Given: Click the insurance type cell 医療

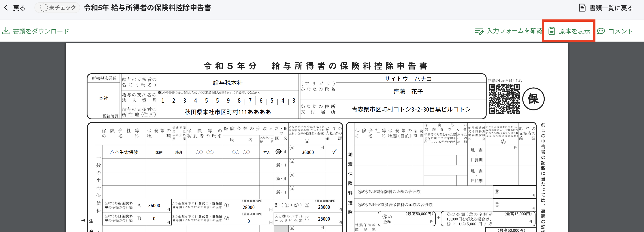Looking at the screenshot, I should tap(159, 152).
